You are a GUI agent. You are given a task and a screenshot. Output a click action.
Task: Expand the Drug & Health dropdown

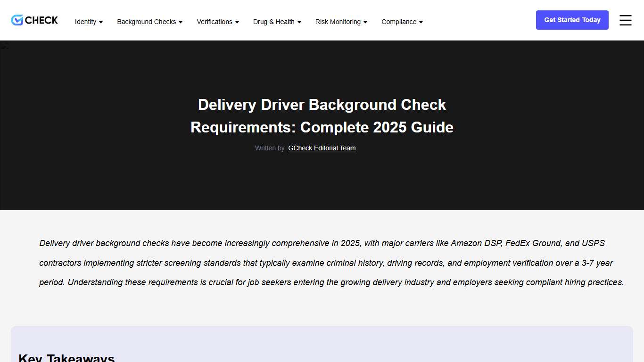pyautogui.click(x=298, y=22)
